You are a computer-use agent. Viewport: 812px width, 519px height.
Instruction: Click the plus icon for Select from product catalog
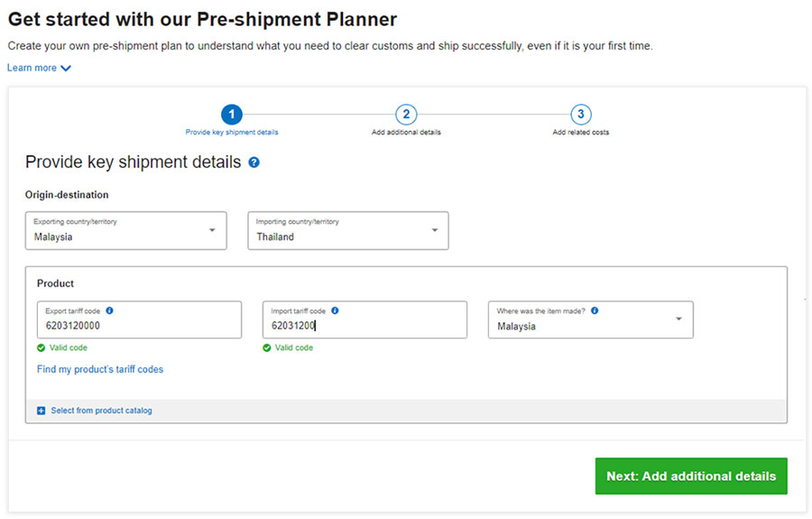pyautogui.click(x=42, y=411)
